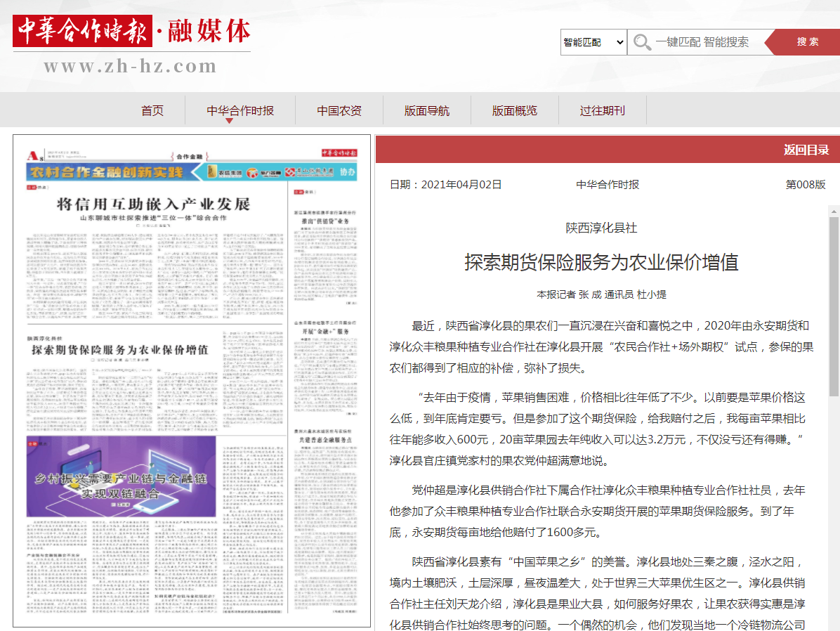Click the 中華合作時報 red logo
Screen dimensions: 840x631
click(x=82, y=30)
